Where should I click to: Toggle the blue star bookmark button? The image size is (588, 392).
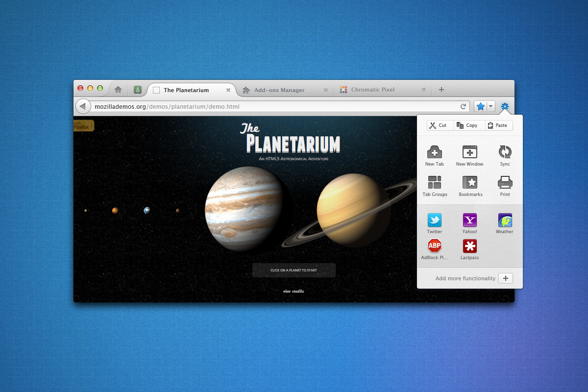[x=481, y=106]
